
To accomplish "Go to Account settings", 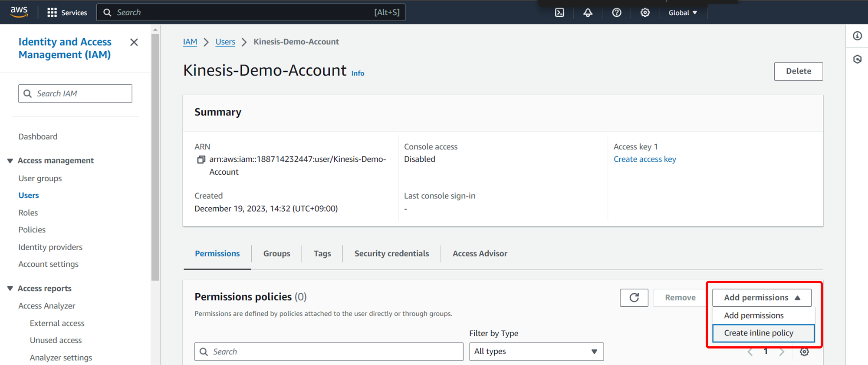I will point(48,264).
